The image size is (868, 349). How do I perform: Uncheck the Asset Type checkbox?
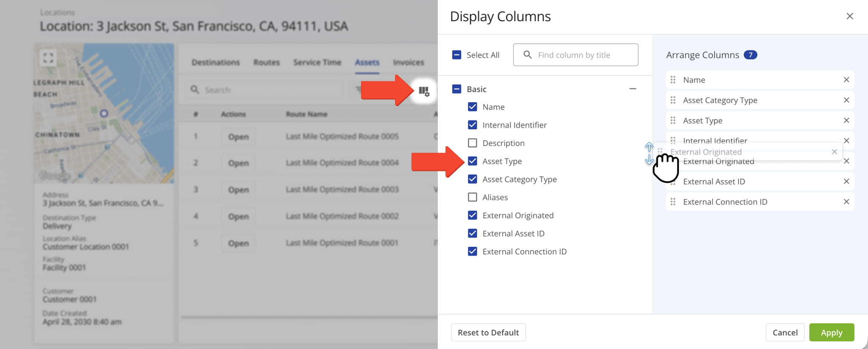[x=473, y=161]
